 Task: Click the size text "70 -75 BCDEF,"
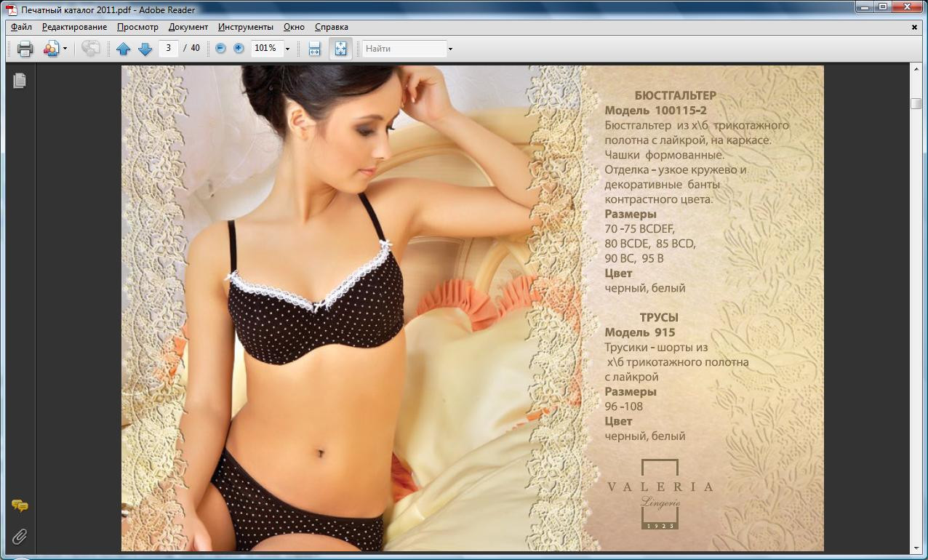[x=640, y=228]
